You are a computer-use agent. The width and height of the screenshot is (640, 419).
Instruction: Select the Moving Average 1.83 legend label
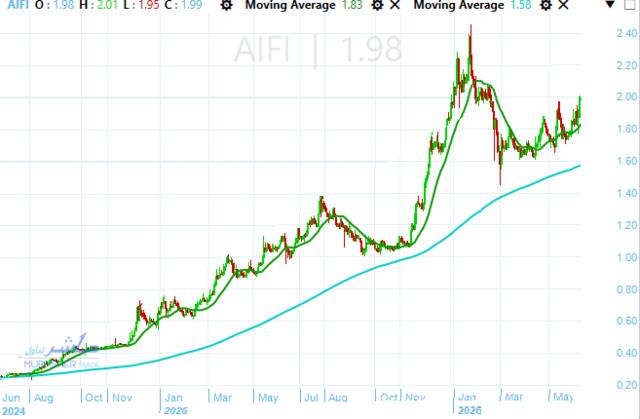(x=304, y=5)
